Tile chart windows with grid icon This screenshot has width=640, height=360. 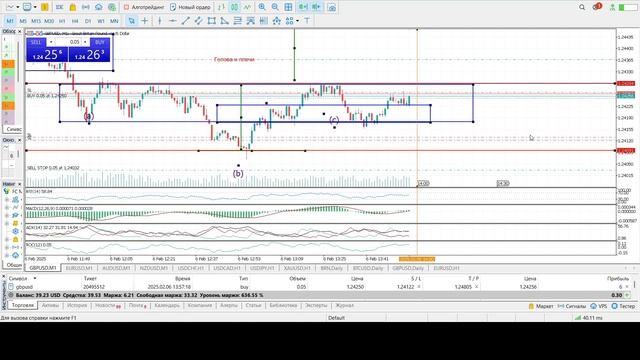288,7
